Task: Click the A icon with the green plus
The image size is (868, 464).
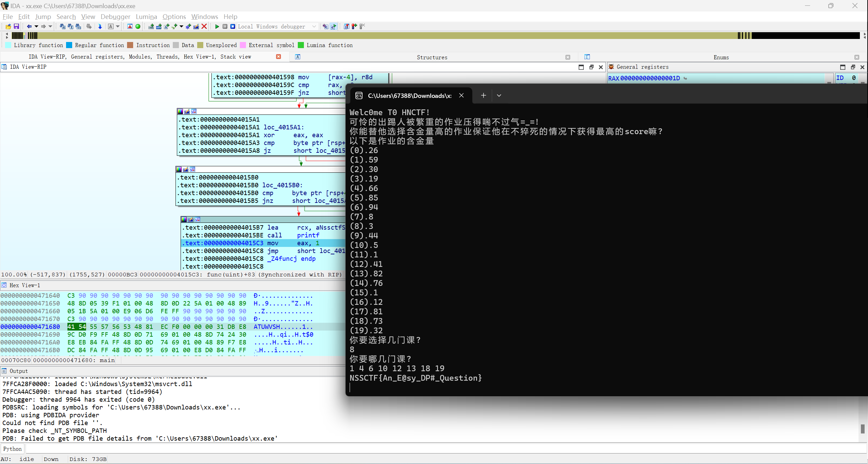Action: coord(167,26)
